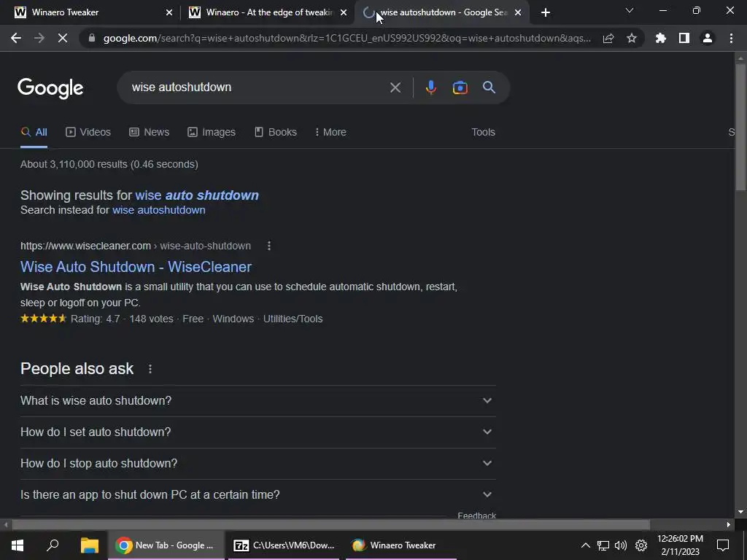Switch to News results tab
The width and height of the screenshot is (747, 560).
149,133
